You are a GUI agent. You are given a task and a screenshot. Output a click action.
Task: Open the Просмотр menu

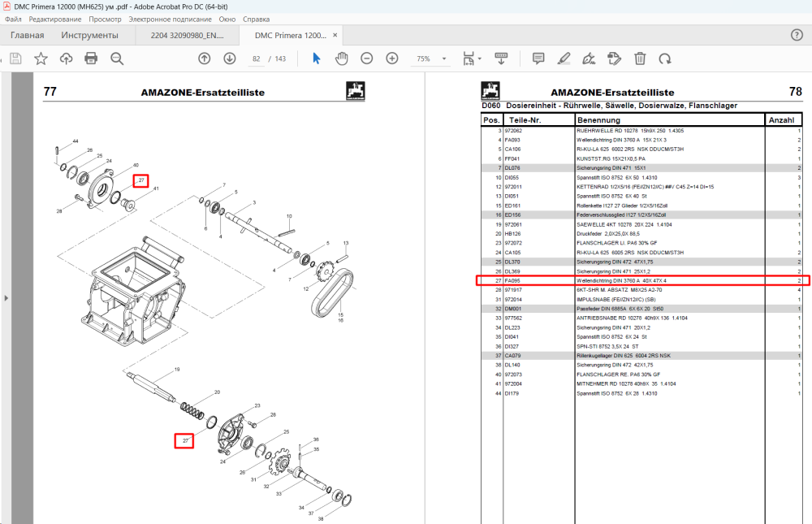[105, 19]
